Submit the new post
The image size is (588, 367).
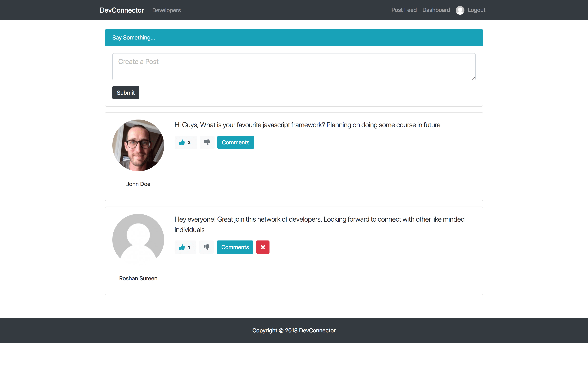click(126, 92)
